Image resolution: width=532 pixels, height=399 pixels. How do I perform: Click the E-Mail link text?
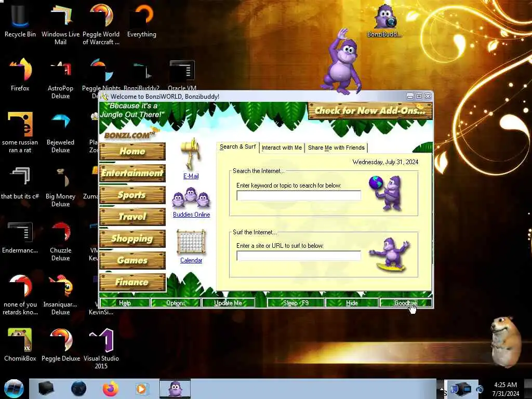[191, 176]
